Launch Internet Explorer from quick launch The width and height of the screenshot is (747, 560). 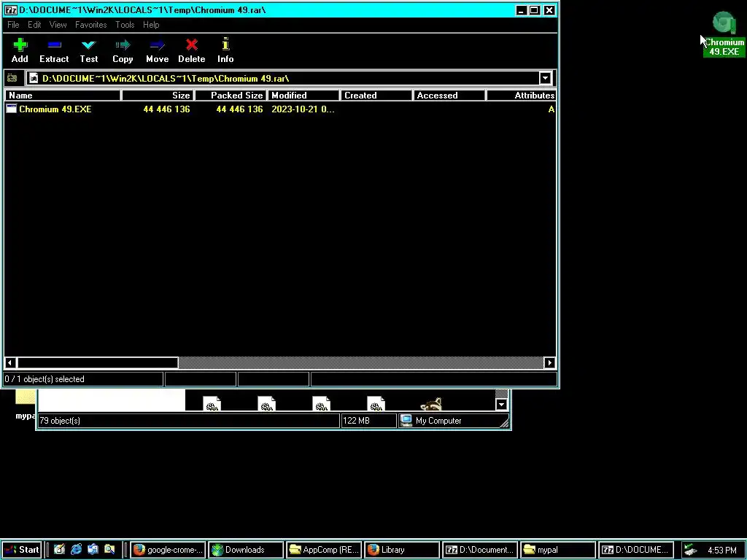coord(76,550)
